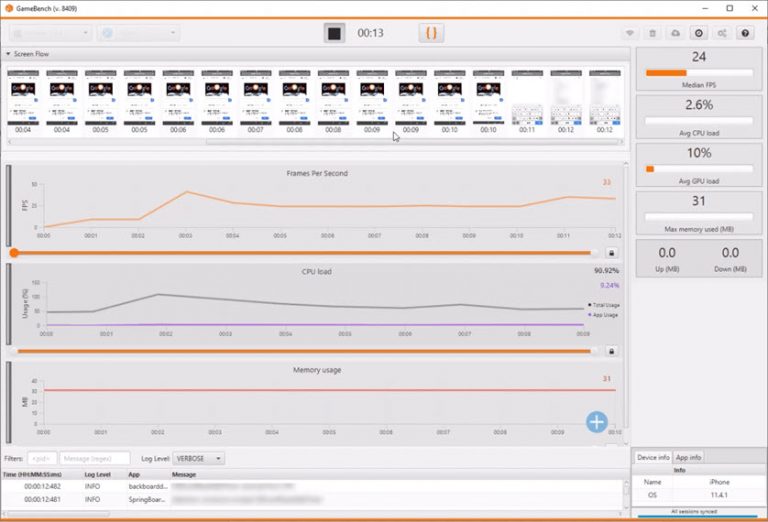The width and height of the screenshot is (768, 522).
Task: Open the Log Level VERBOSE dropdown
Action: (x=199, y=458)
